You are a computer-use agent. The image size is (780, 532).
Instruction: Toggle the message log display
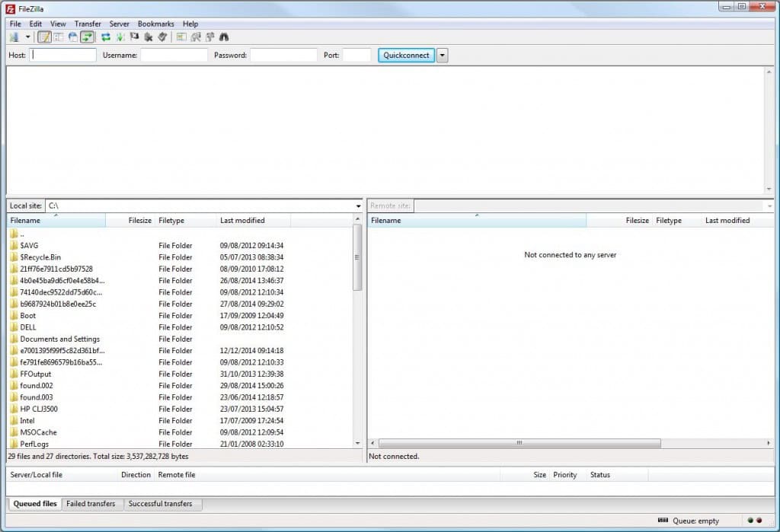coord(43,37)
